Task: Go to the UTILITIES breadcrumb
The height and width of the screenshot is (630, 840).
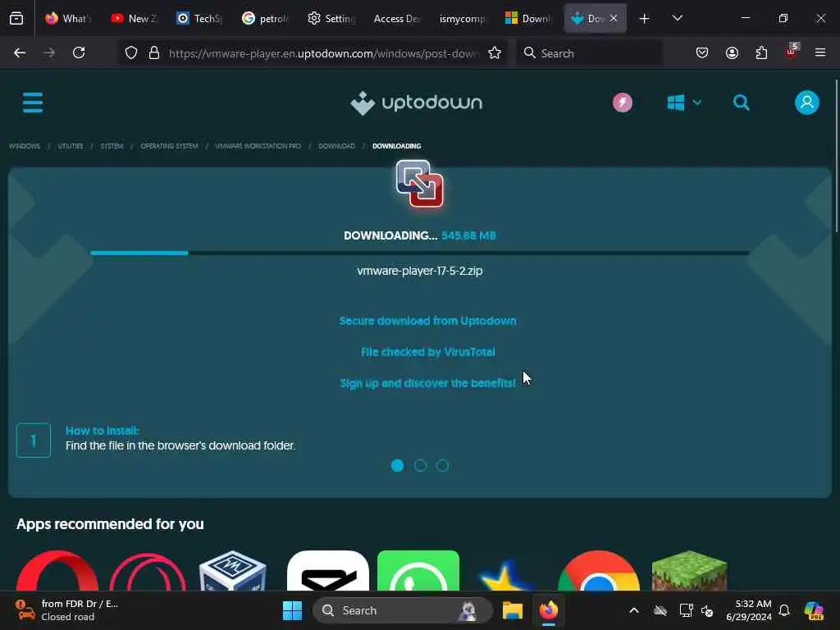Action: click(71, 146)
